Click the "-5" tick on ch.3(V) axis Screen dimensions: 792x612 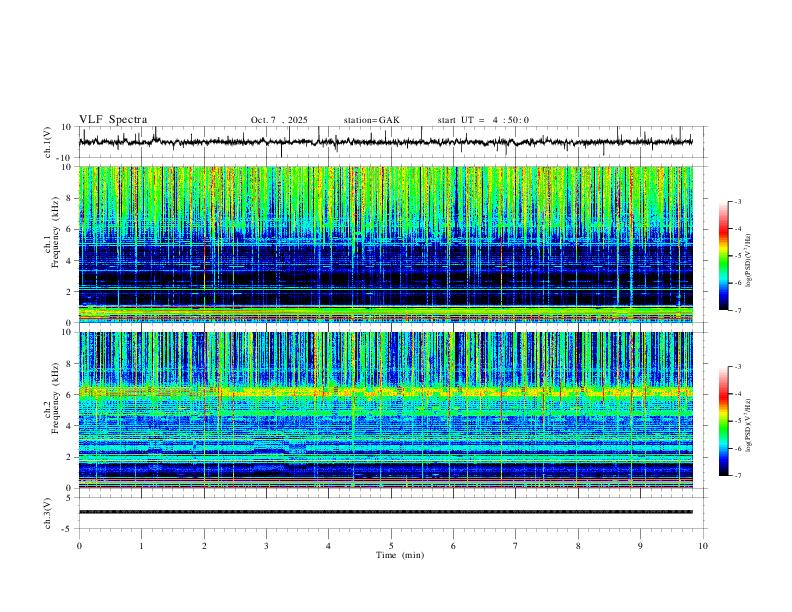(x=67, y=529)
